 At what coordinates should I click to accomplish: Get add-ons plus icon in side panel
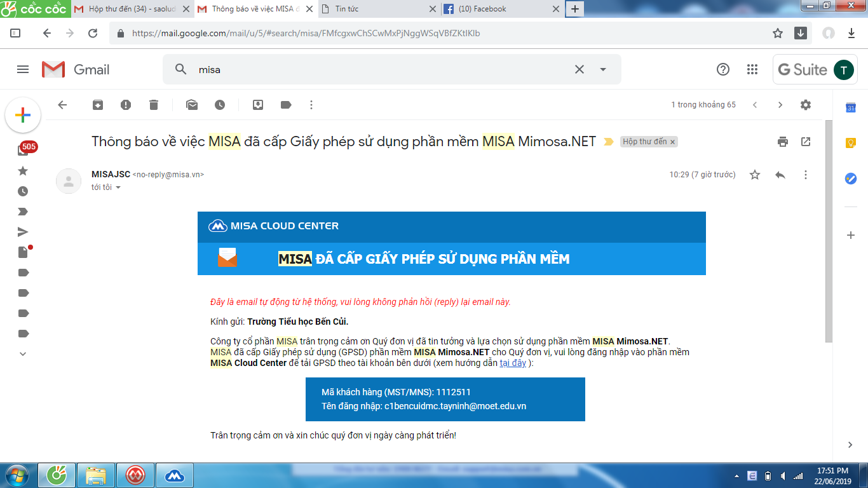tap(851, 235)
